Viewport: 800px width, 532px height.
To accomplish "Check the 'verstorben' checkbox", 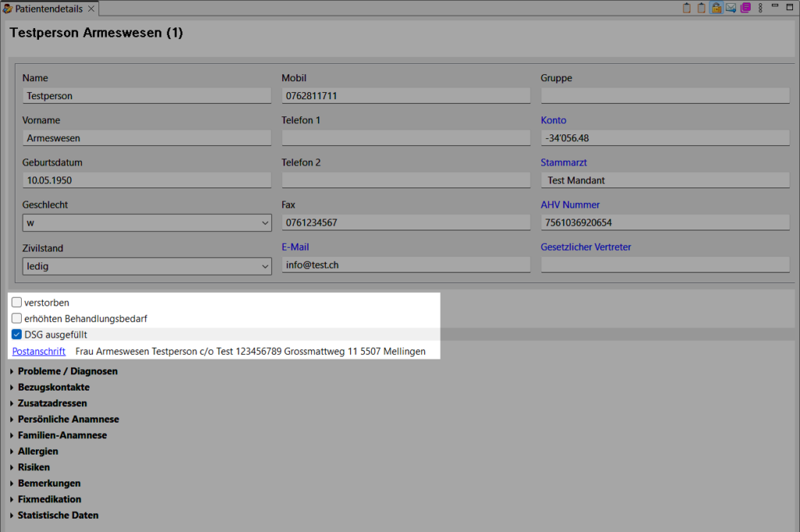I will [x=16, y=302].
